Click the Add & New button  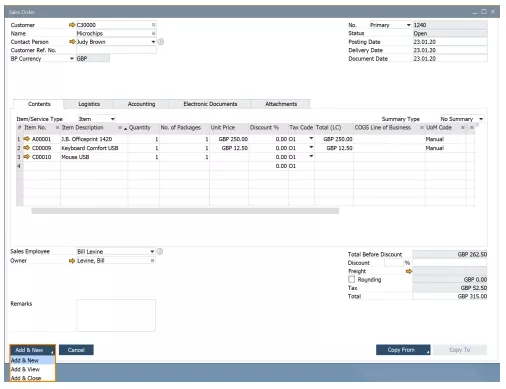[32, 350]
